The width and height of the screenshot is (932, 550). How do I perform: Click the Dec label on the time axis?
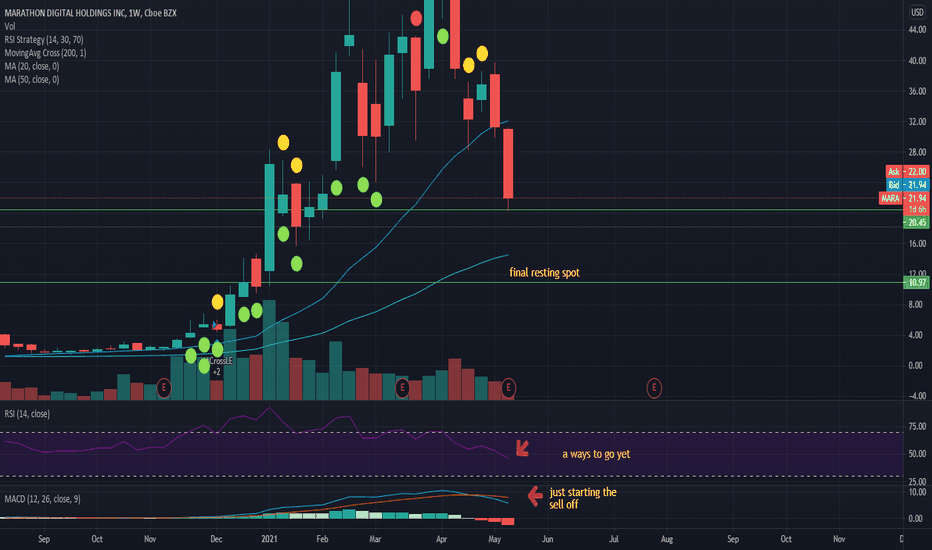pos(216,539)
